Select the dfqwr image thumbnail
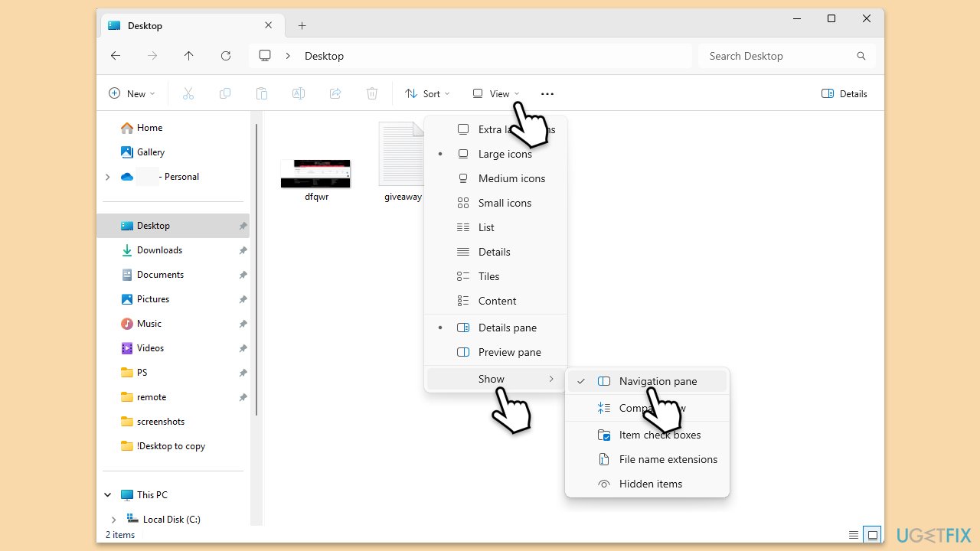Screen dimensions: 980x551 (x=315, y=174)
